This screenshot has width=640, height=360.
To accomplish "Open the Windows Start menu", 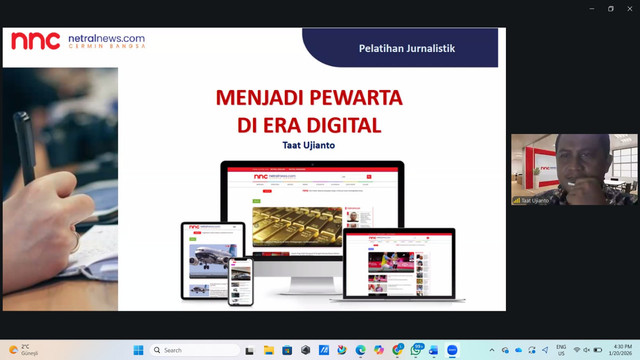I will pos(138,350).
